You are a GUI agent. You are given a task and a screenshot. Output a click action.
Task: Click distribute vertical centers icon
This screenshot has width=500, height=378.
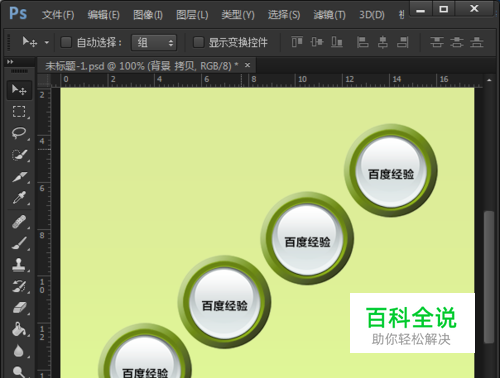click(x=457, y=42)
